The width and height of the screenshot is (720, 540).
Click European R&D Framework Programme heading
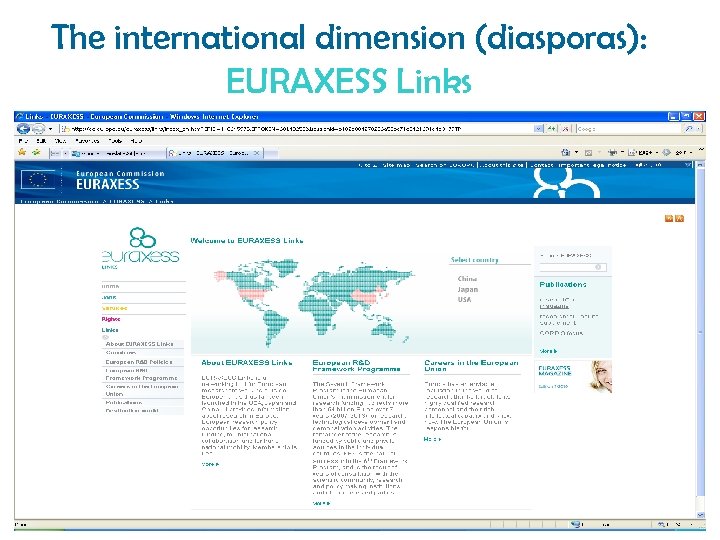(x=356, y=366)
